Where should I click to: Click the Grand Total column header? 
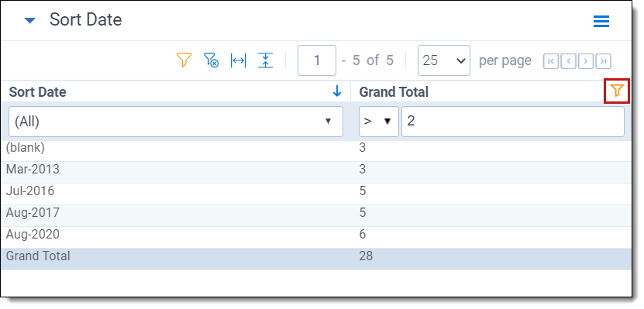(394, 92)
